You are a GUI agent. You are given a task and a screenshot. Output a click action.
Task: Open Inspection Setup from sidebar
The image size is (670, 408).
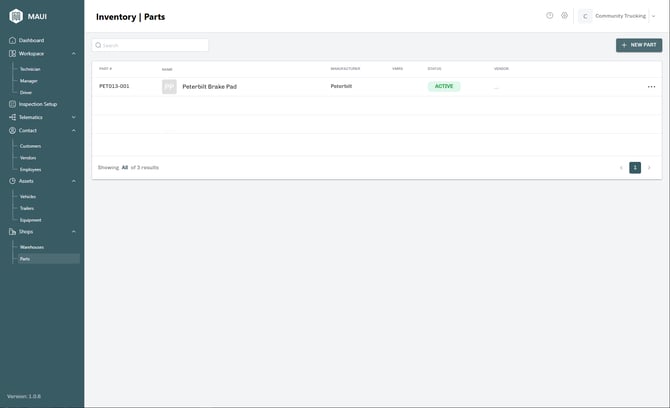pyautogui.click(x=37, y=104)
